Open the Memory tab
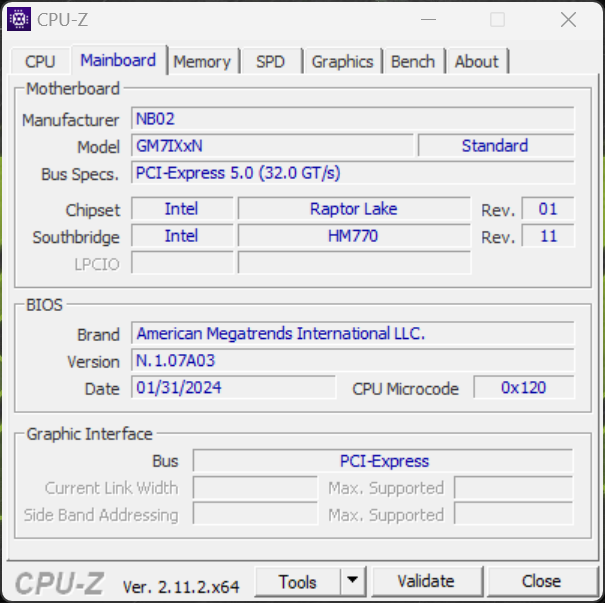This screenshot has height=603, width=605. [x=202, y=61]
